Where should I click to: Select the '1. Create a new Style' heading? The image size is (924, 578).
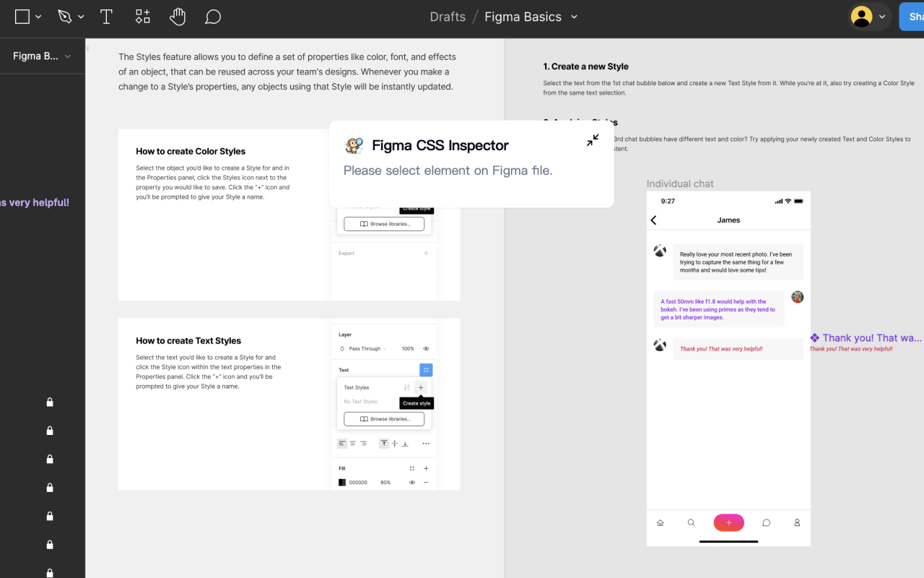585,66
